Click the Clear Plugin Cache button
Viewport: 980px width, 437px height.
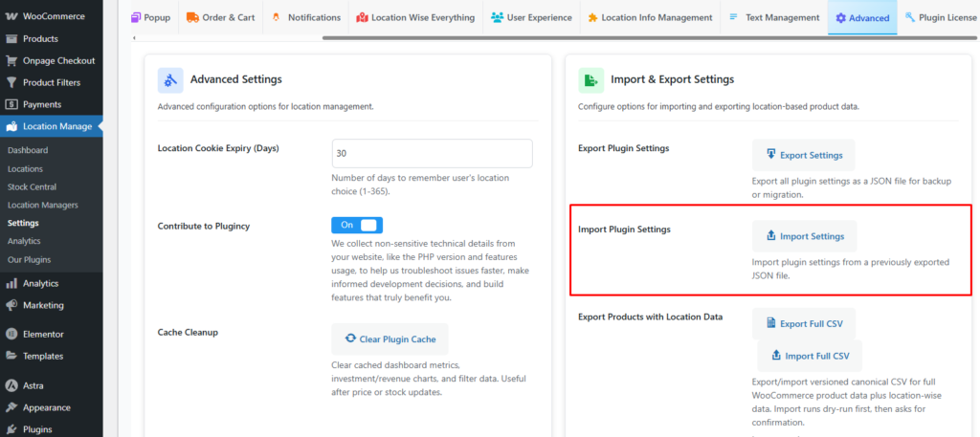click(x=389, y=339)
